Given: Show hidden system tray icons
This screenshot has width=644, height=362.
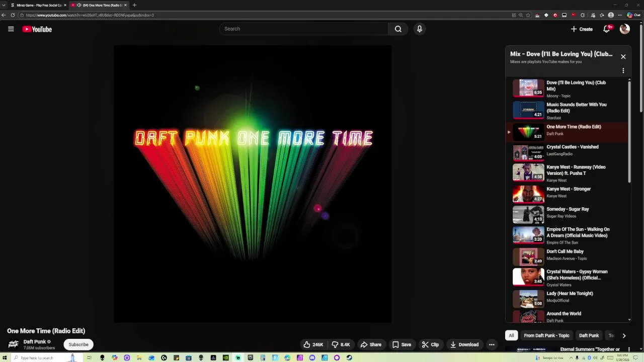Looking at the screenshot, I should 571,357.
